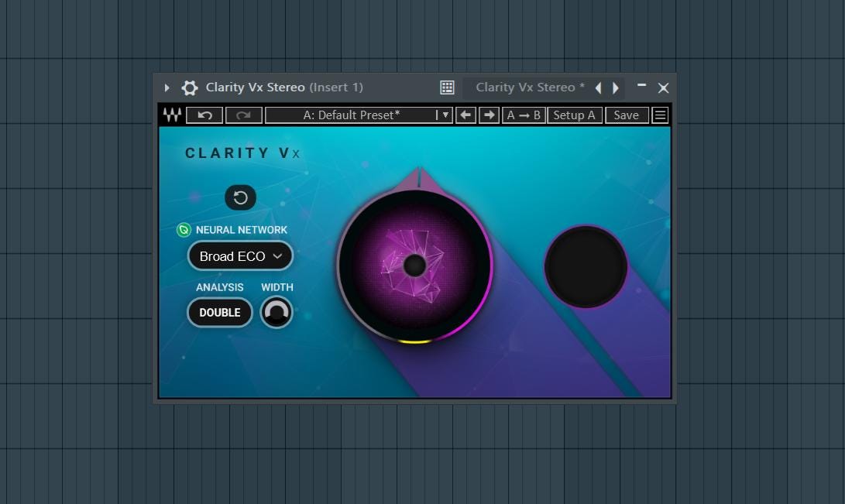Click the green Neural Network status icon
This screenshot has width=845, height=504.
click(x=184, y=230)
